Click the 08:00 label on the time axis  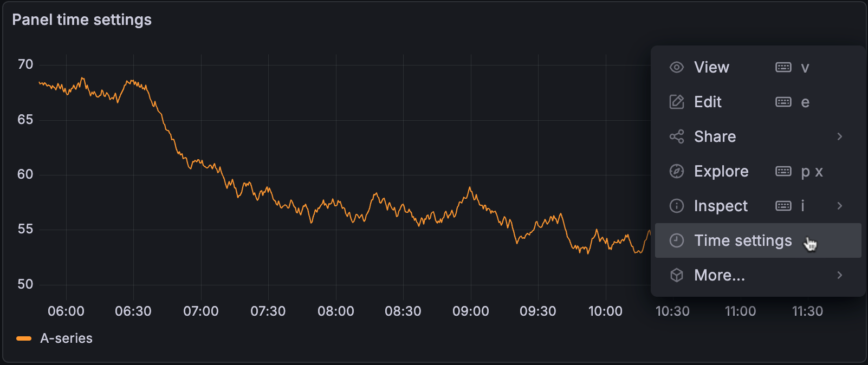click(335, 311)
